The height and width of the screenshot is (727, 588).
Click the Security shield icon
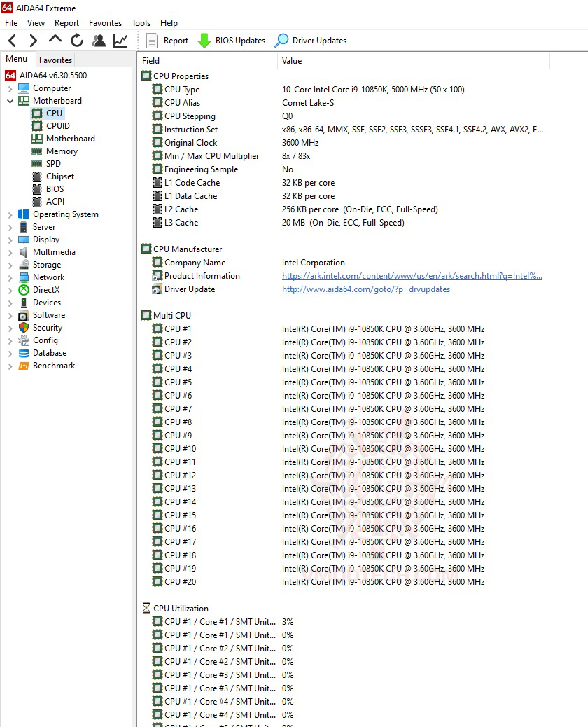24,327
